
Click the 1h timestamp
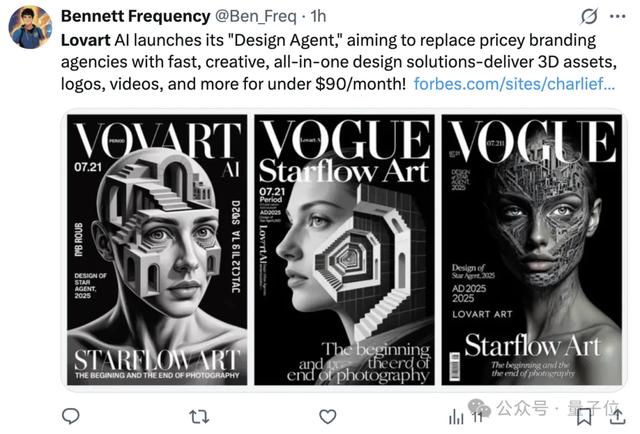click(x=318, y=16)
